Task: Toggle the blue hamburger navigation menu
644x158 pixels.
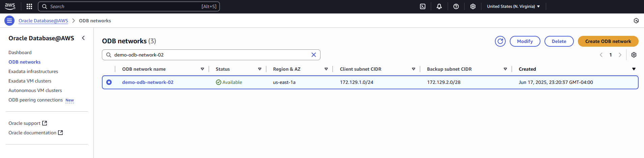Action: coord(9,21)
